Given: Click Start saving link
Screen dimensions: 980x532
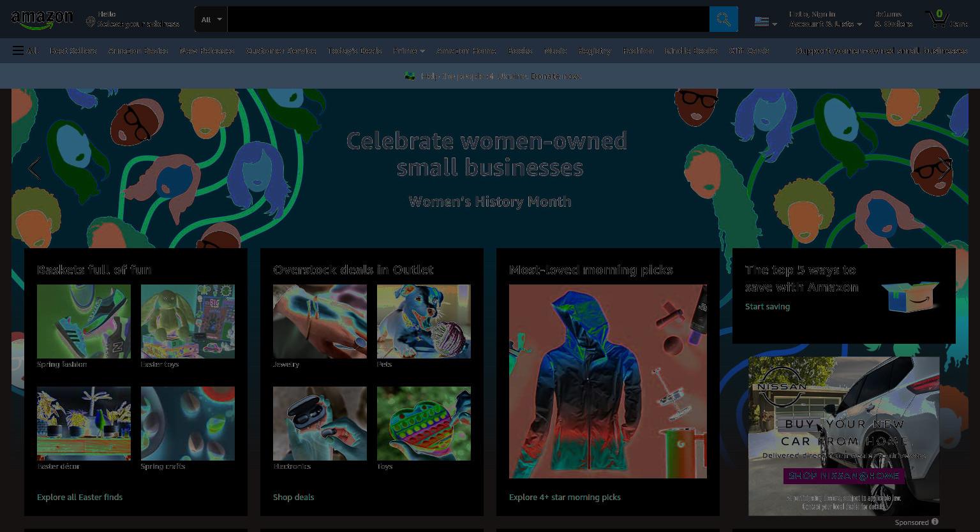Looking at the screenshot, I should (768, 306).
